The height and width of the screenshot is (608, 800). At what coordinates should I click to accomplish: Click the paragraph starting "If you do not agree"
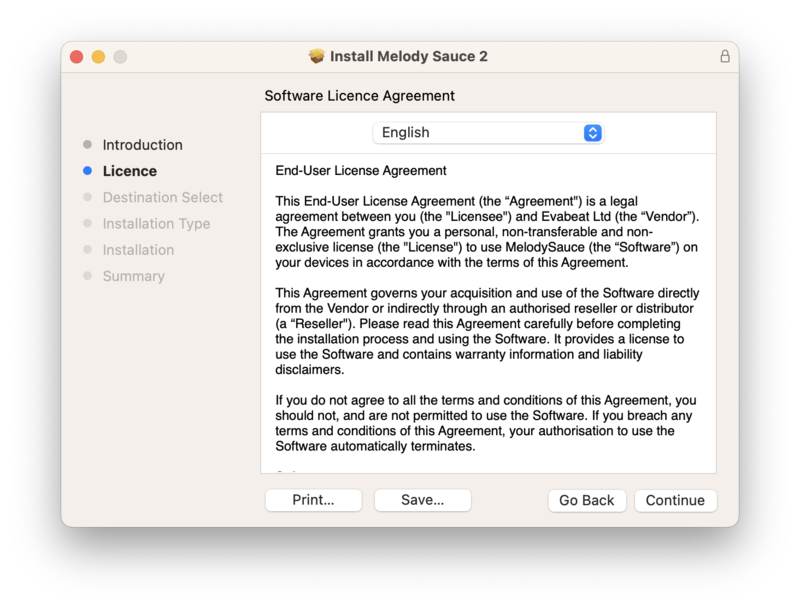pos(486,423)
